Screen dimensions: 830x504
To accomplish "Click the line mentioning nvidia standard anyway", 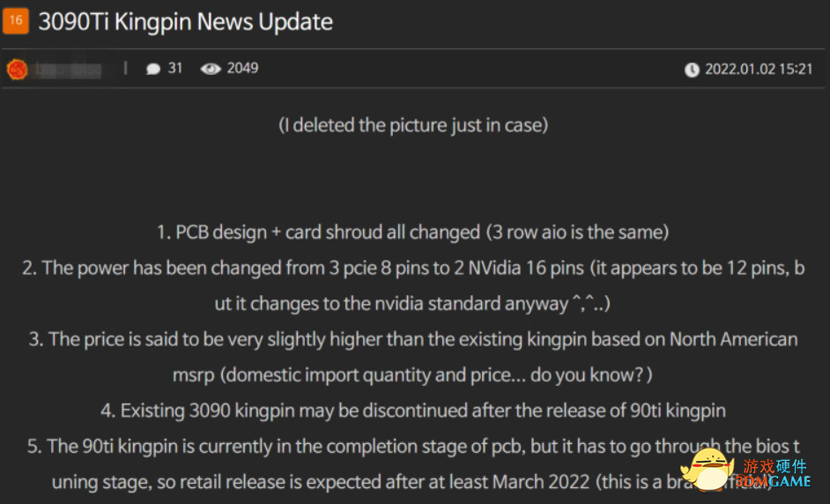I will click(x=412, y=304).
